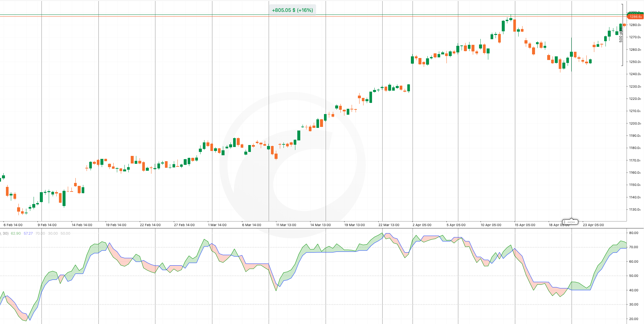This screenshot has width=644, height=324.
Task: Select the green 62.90 indicator value
Action: 16,233
